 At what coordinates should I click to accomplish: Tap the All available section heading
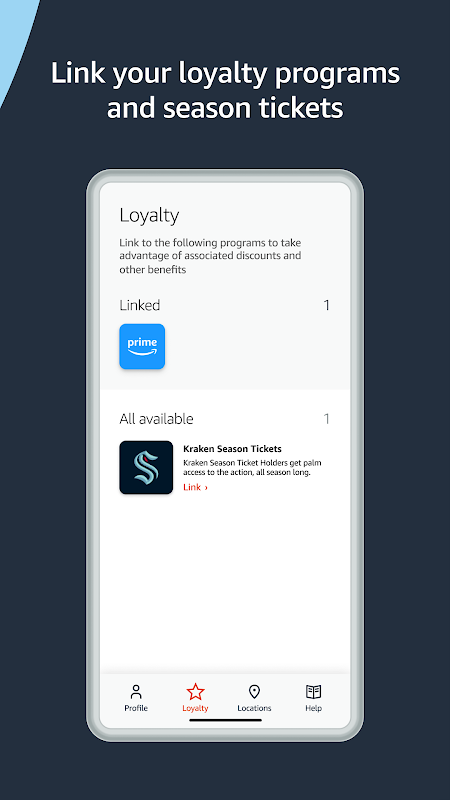156,419
